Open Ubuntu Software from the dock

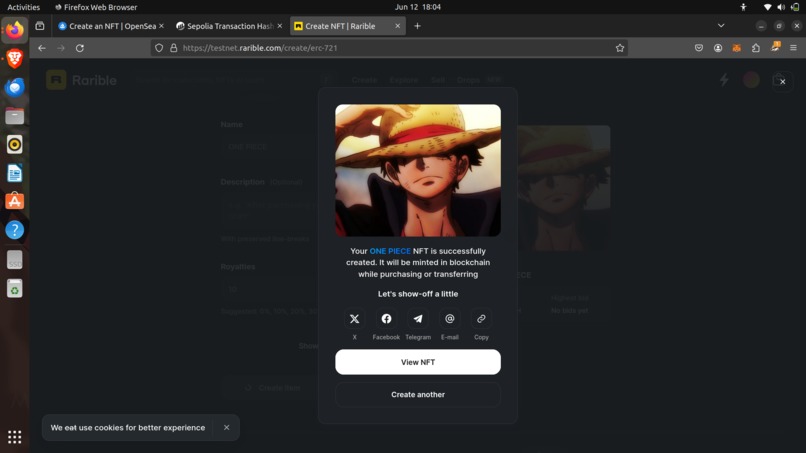coord(14,202)
